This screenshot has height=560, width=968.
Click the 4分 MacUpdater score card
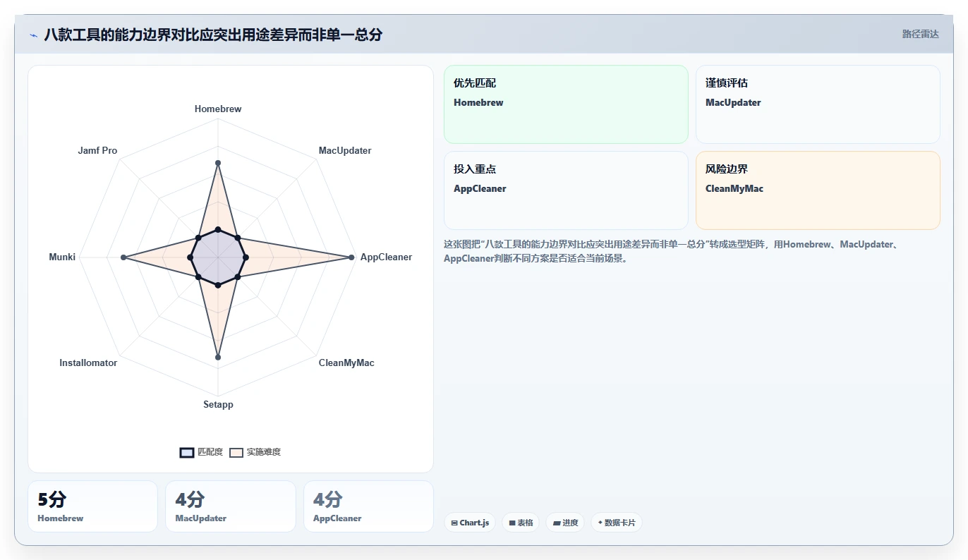[231, 506]
